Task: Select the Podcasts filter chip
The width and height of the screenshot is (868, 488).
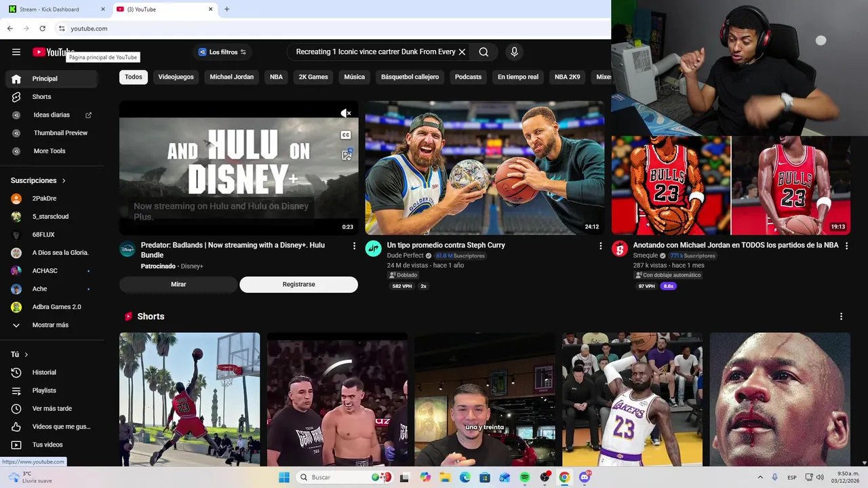Action: pos(468,77)
